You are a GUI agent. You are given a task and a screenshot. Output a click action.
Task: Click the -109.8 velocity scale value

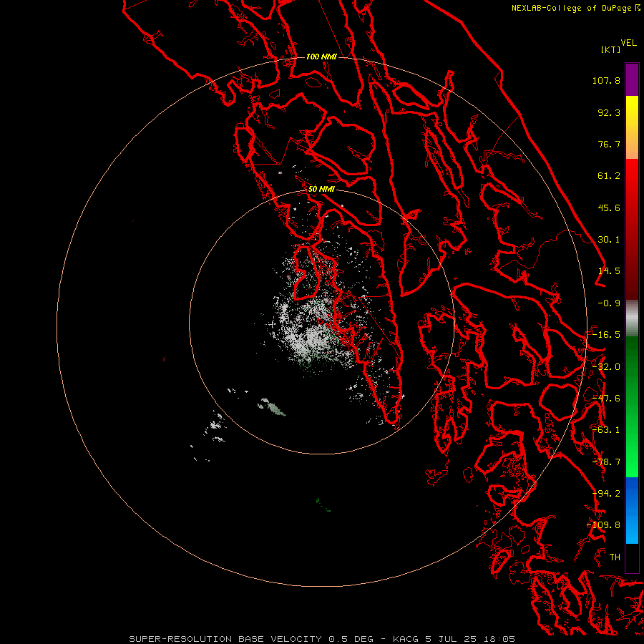click(604, 525)
